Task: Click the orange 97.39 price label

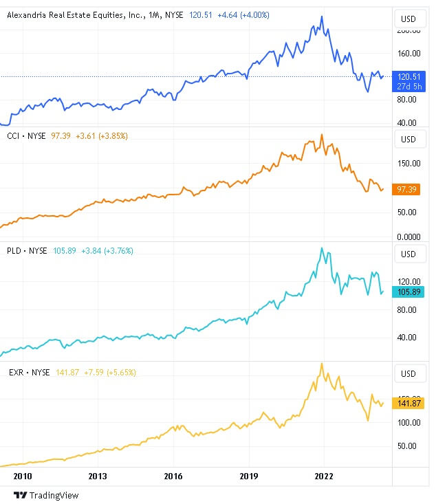Action: click(x=408, y=189)
